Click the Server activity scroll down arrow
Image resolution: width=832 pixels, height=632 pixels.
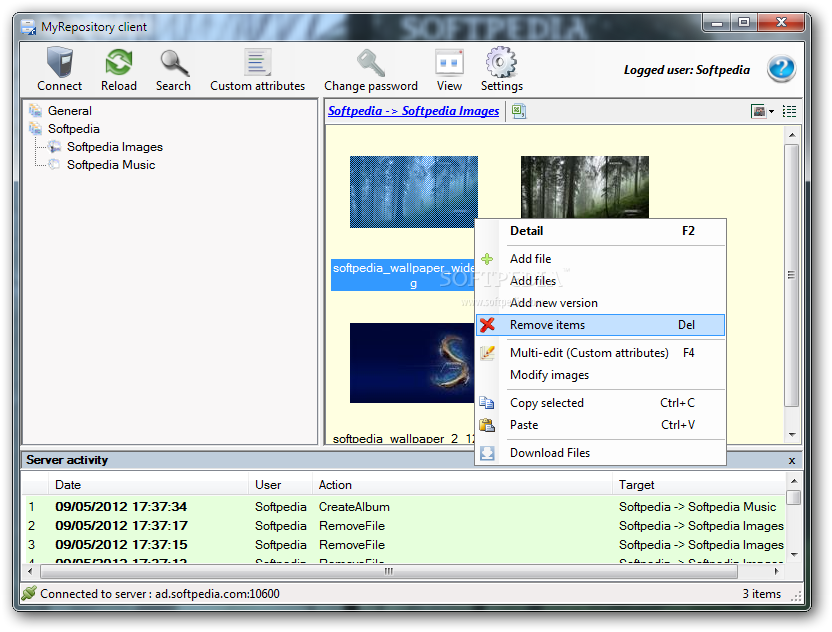[x=794, y=555]
